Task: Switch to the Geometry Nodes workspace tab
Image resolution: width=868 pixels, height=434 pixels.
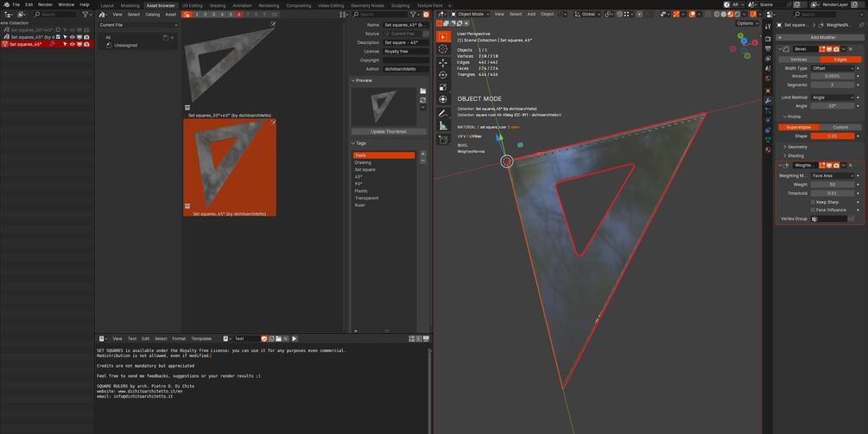Action: point(367,5)
